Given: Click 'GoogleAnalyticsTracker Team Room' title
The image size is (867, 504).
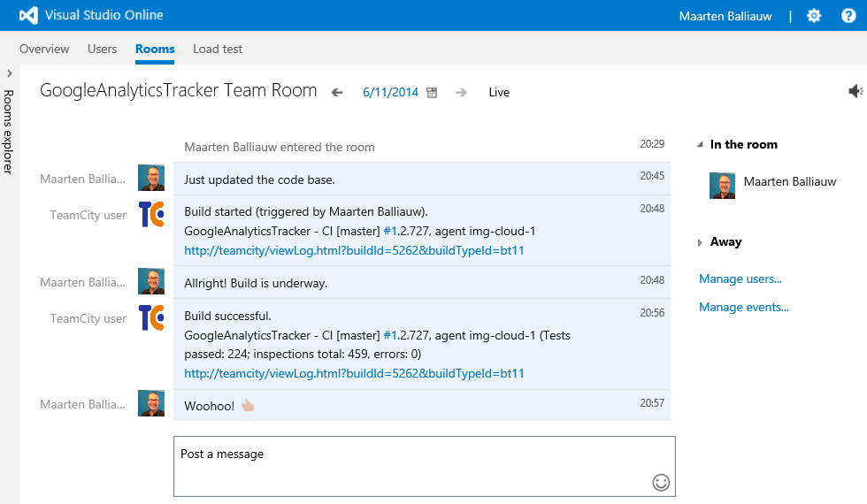Looking at the screenshot, I should click(x=178, y=90).
